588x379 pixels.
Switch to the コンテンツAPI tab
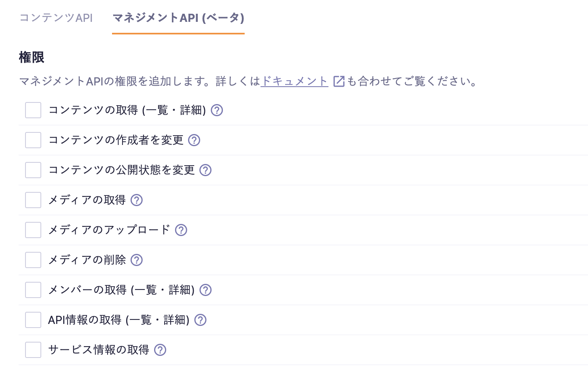[56, 18]
